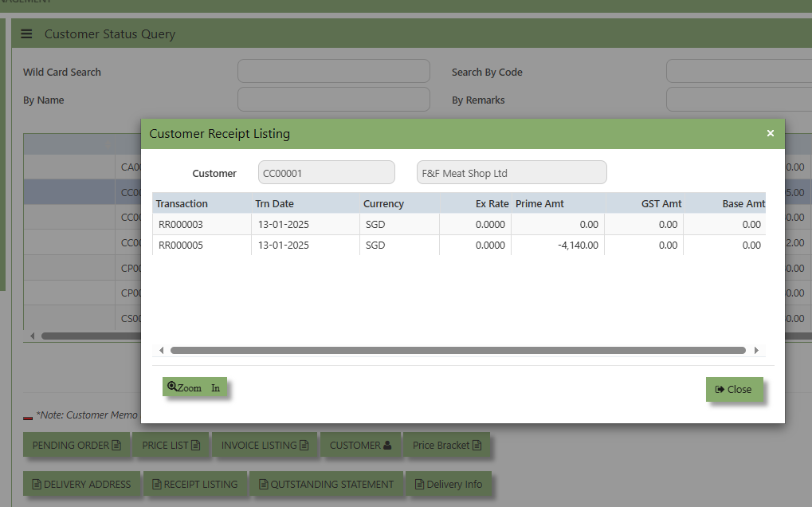Click right arrow of dialog horizontal scrollbar

(756, 351)
